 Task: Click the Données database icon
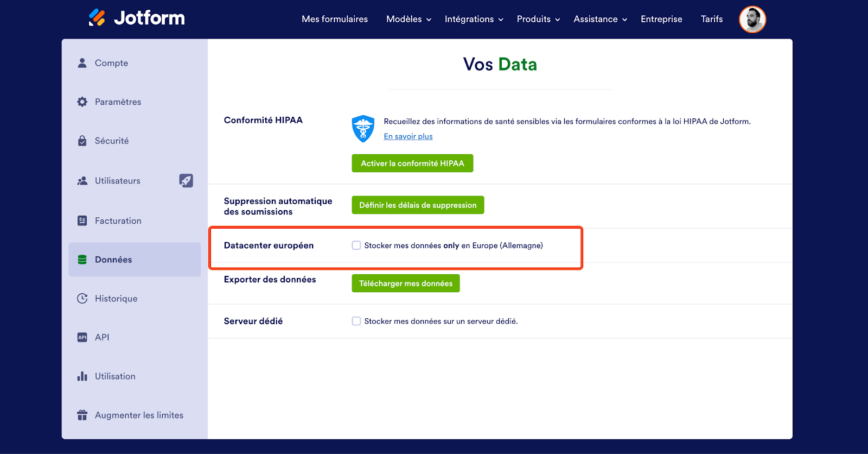click(x=82, y=260)
